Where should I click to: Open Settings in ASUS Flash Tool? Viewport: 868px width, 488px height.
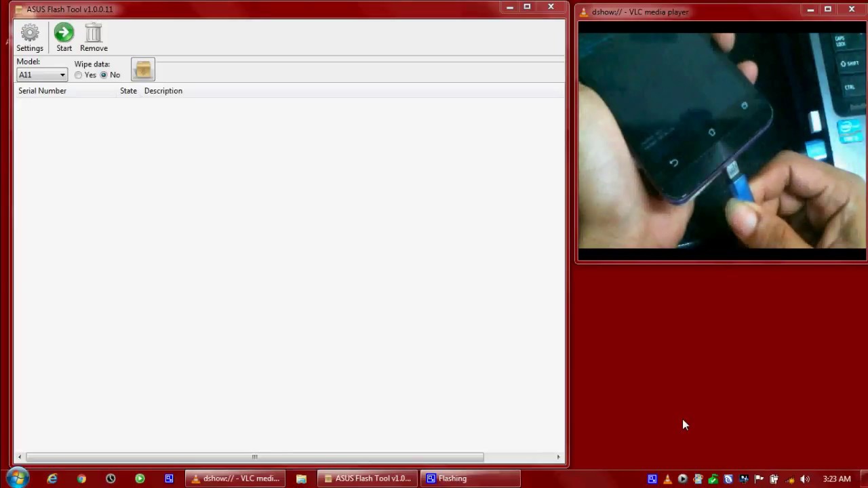tap(30, 38)
